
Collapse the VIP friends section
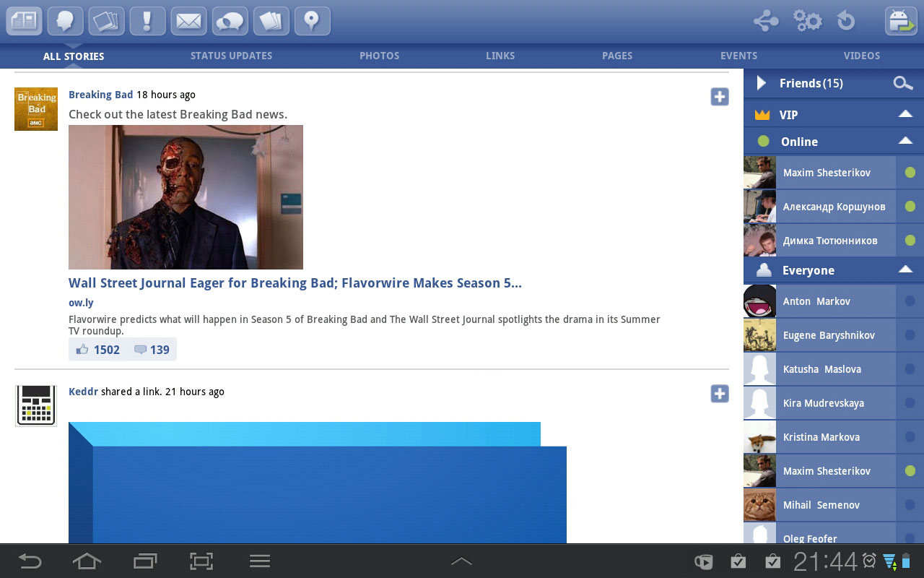[905, 114]
